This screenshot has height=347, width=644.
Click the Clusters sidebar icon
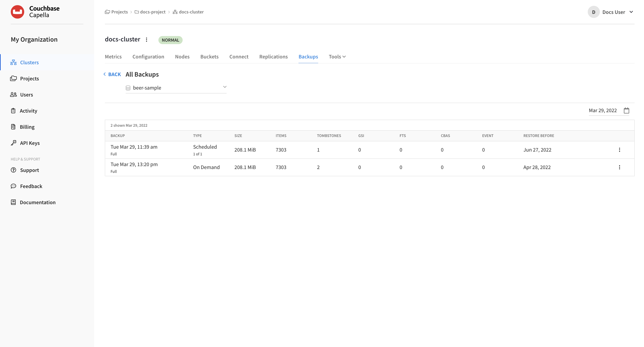pos(13,62)
